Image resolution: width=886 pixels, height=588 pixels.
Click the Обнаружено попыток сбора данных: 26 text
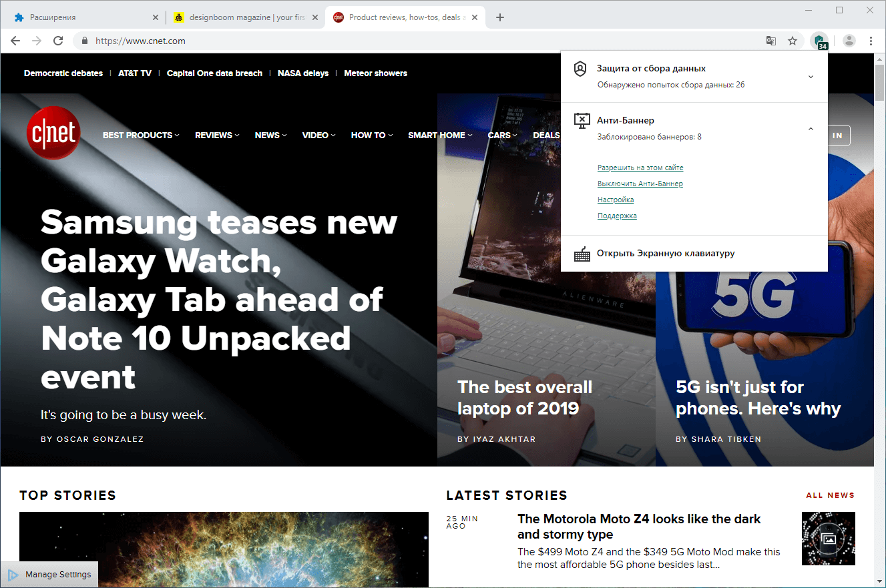(x=671, y=85)
